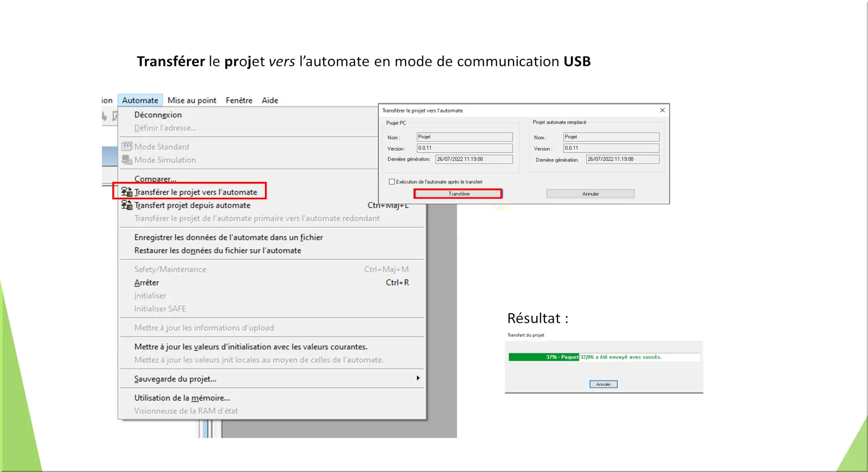Enable Exécution de l'automate après le transfert
The height and width of the screenshot is (472, 868).
coord(392,182)
